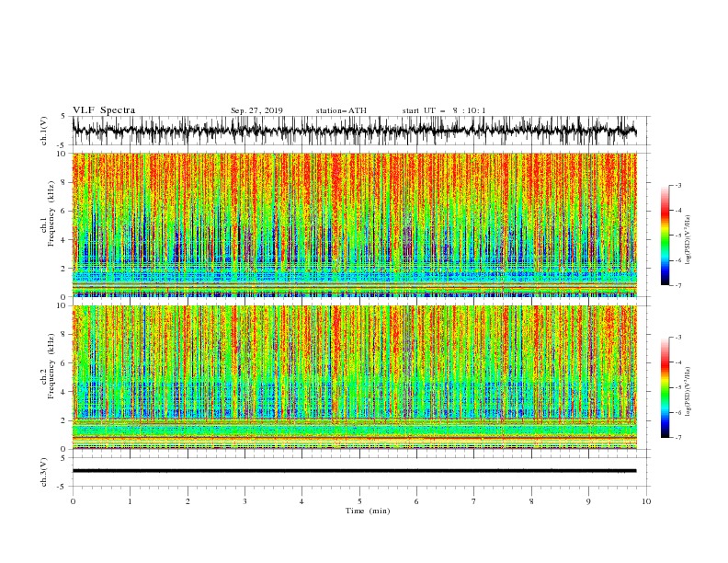
Task: Select the date text "Sep. 27, 2019"
Action: [256, 110]
